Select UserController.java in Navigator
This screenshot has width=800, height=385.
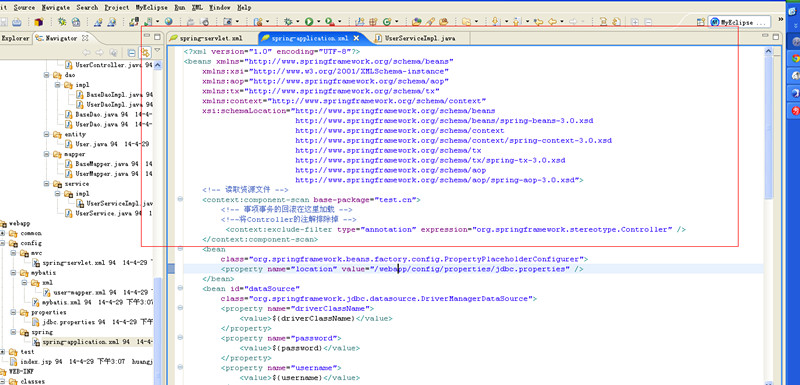coord(109,65)
